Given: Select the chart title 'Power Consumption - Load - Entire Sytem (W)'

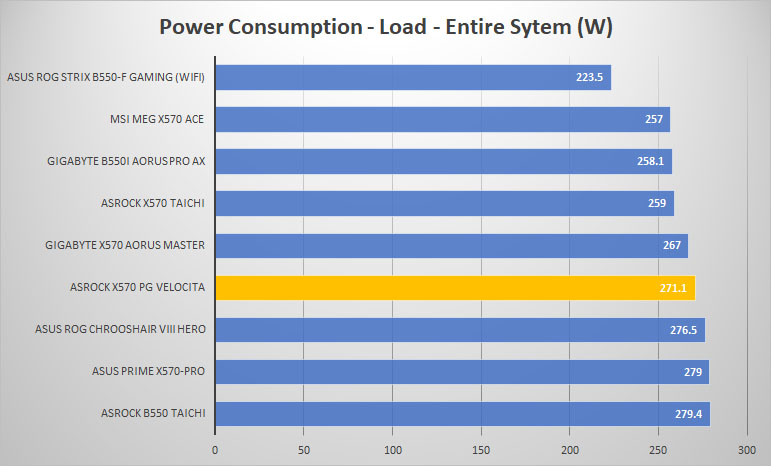Looking at the screenshot, I should pyautogui.click(x=386, y=27).
